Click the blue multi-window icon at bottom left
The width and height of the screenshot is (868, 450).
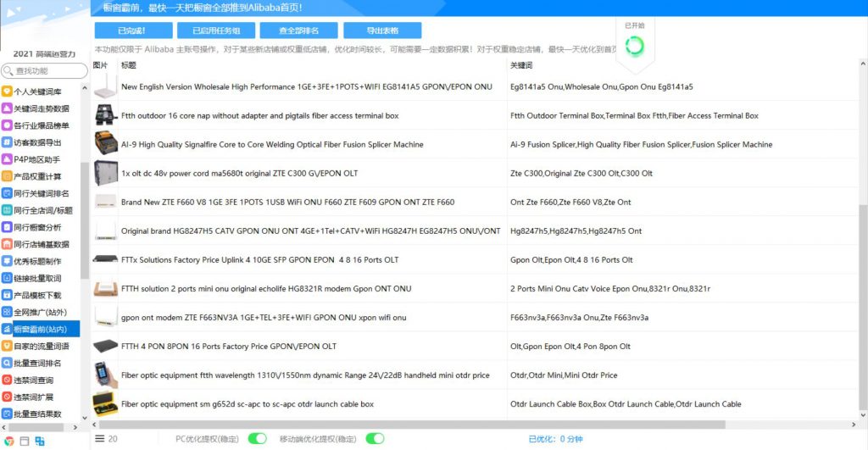click(x=40, y=442)
